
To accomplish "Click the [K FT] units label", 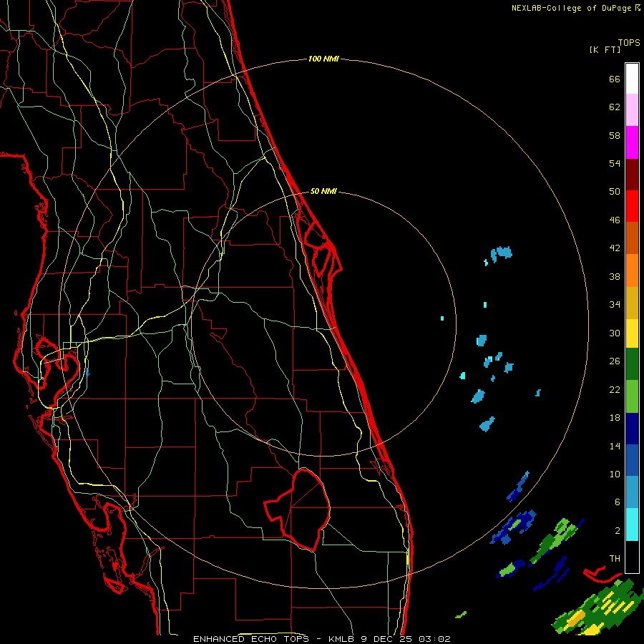I will (605, 49).
